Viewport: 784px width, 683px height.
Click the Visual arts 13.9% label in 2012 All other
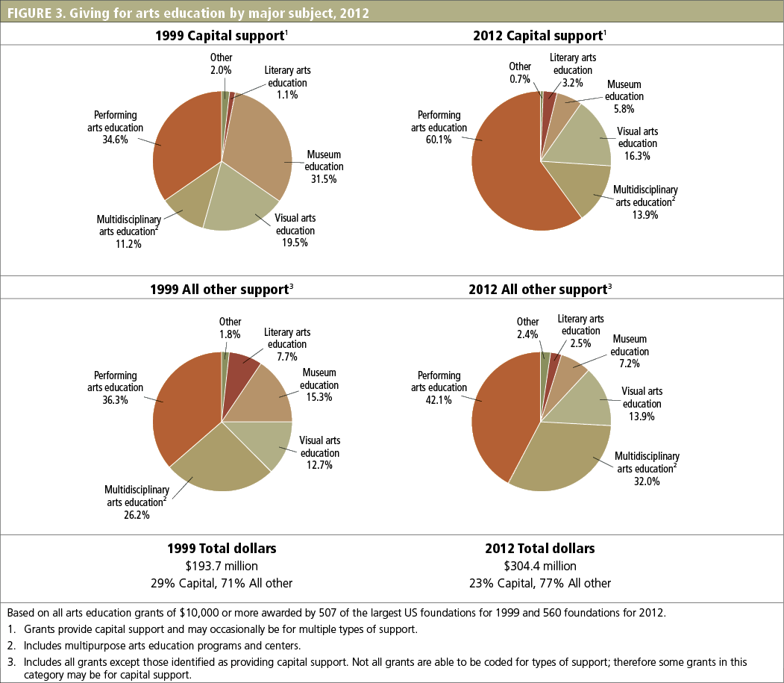point(642,404)
